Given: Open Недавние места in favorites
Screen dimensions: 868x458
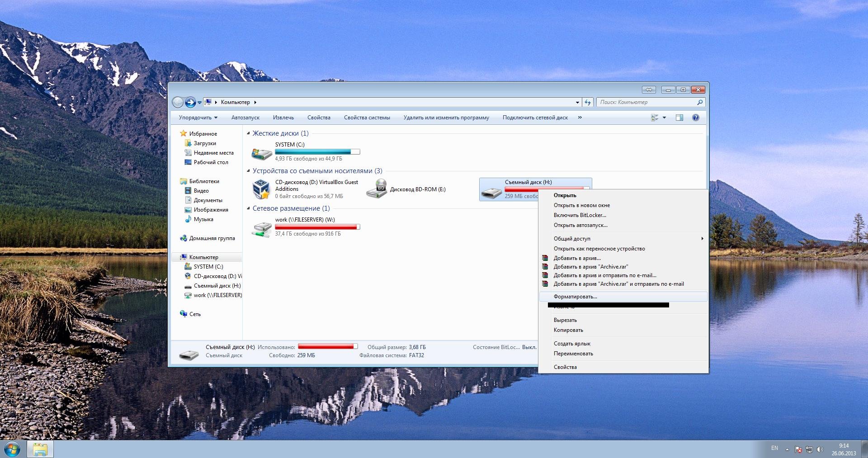Looking at the screenshot, I should pos(213,153).
